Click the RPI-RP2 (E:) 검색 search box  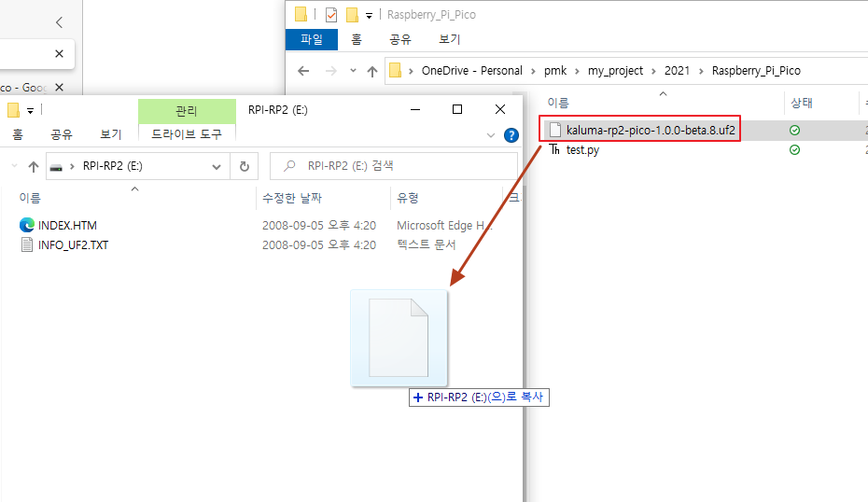[x=394, y=166]
